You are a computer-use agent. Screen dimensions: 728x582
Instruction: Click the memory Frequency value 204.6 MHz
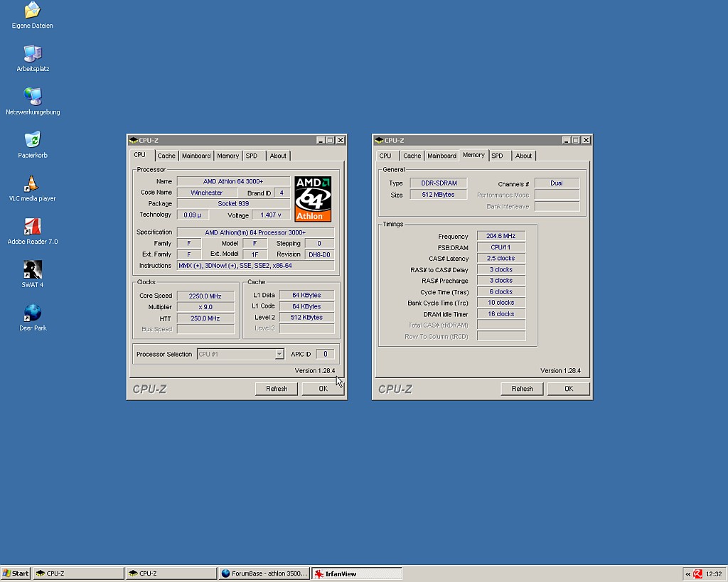[x=501, y=236]
